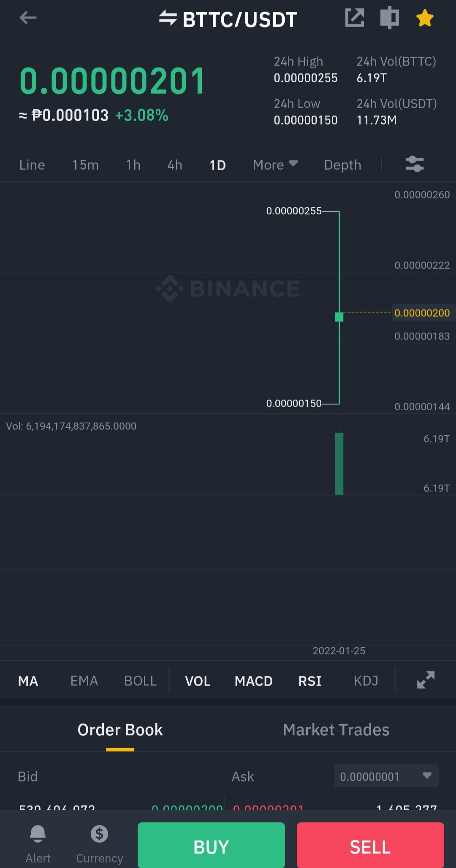Select the 1h interval
The width and height of the screenshot is (456, 868).
coord(133,165)
